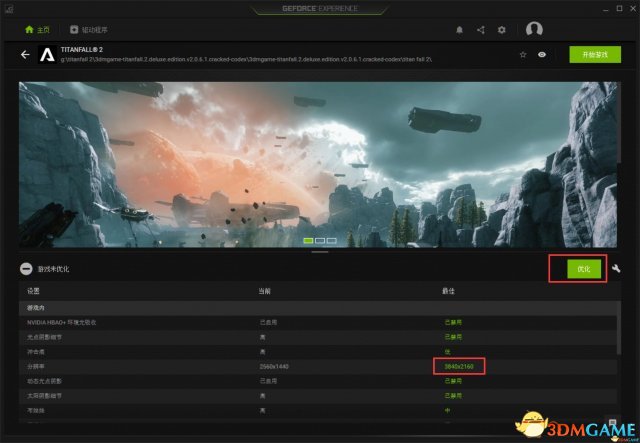The width and height of the screenshot is (640, 443).
Task: Click the Titanfall 2 preview screenshot
Action: pyautogui.click(x=318, y=165)
